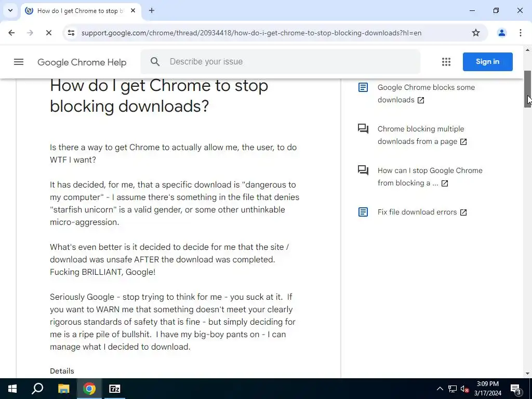Click muted volume tray icon
532x399 pixels.
465,389
